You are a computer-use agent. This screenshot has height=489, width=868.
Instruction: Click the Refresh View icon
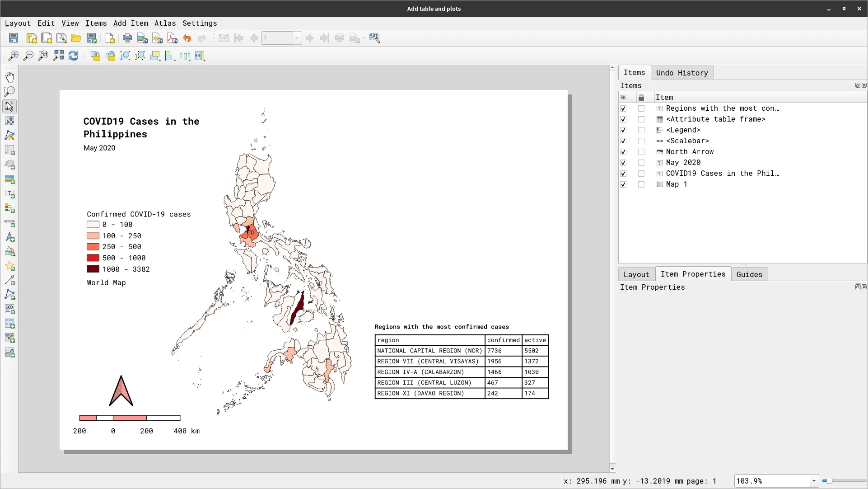[73, 56]
